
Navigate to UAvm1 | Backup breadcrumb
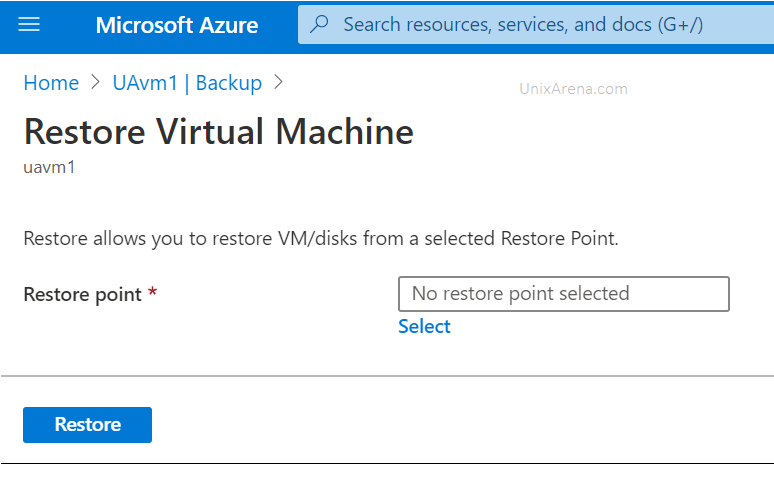(187, 83)
